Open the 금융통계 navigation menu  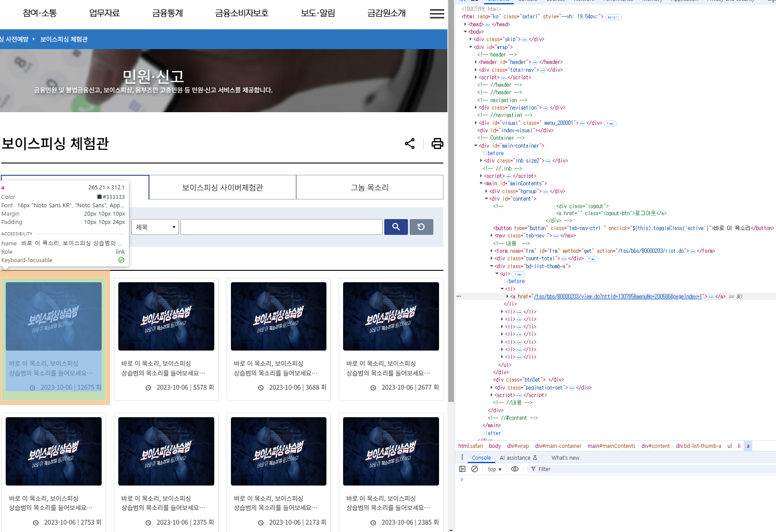[x=167, y=13]
